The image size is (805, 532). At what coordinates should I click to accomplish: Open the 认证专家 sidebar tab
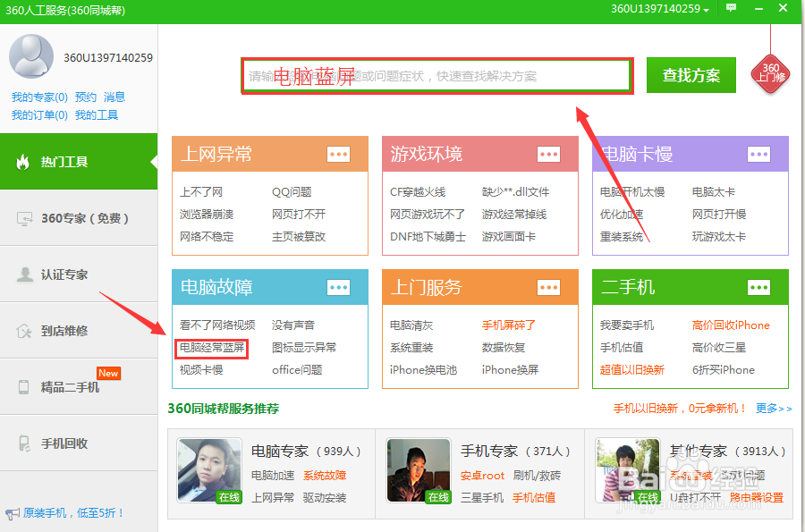click(79, 274)
